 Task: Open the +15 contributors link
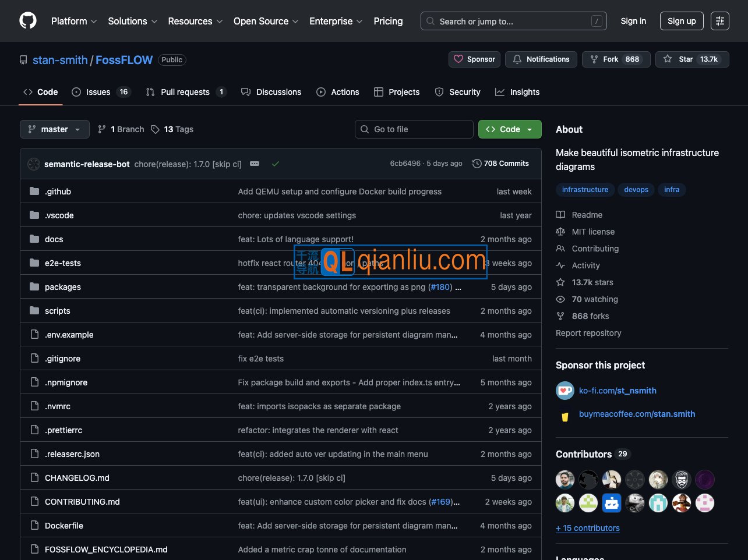(x=587, y=528)
